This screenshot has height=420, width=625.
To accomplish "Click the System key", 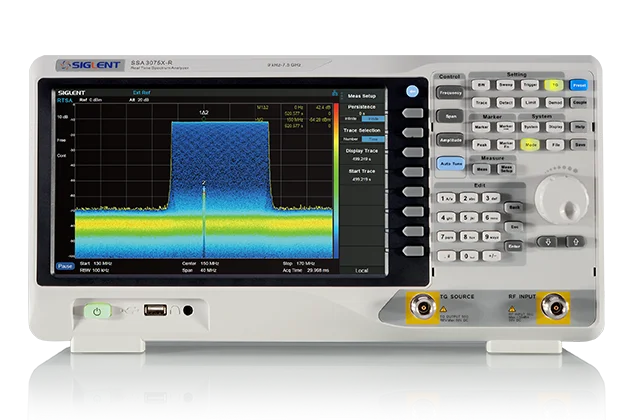I will tap(530, 127).
